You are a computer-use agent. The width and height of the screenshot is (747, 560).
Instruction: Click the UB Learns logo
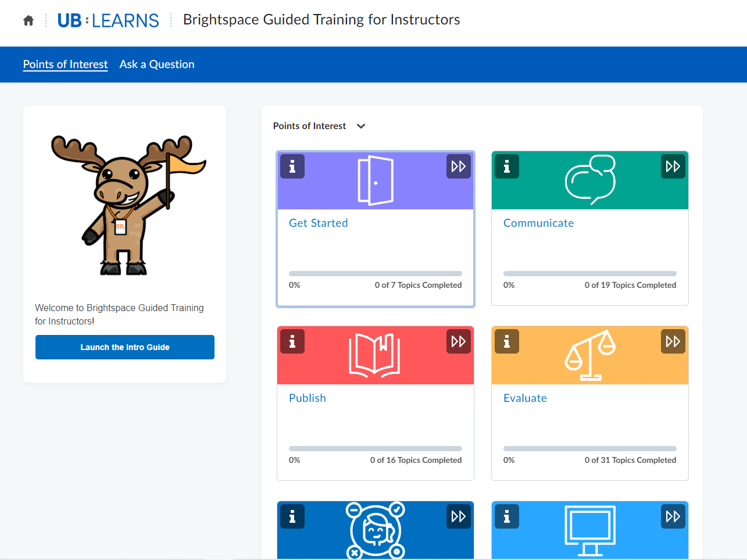click(108, 21)
